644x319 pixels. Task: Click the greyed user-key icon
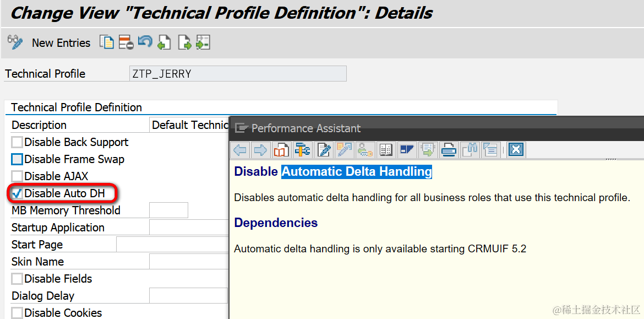click(x=364, y=150)
